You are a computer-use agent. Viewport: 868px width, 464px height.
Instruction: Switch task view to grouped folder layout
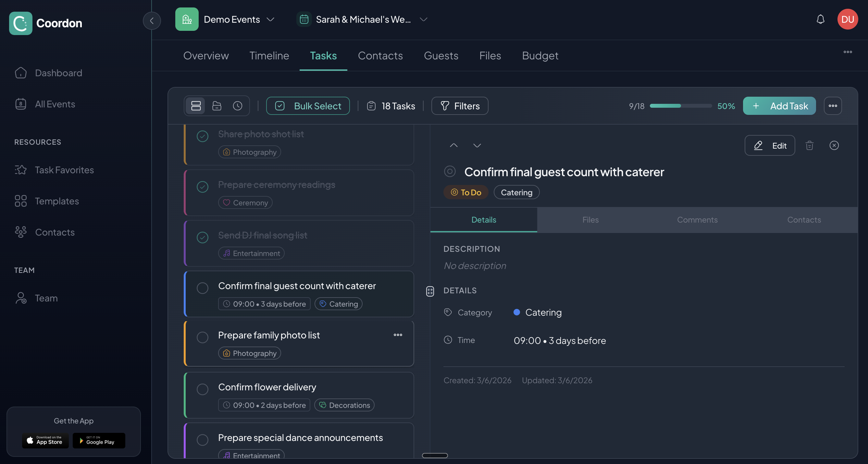point(217,105)
